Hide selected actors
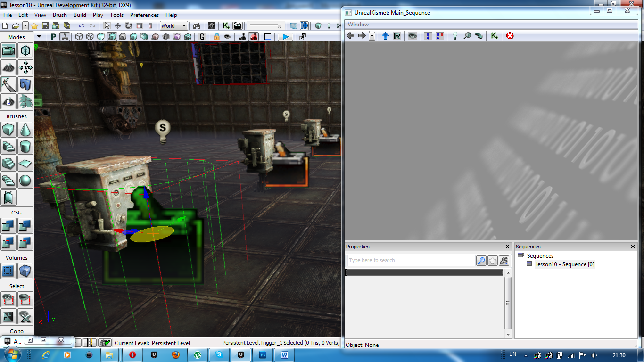This screenshot has width=644, height=362. coord(25,299)
